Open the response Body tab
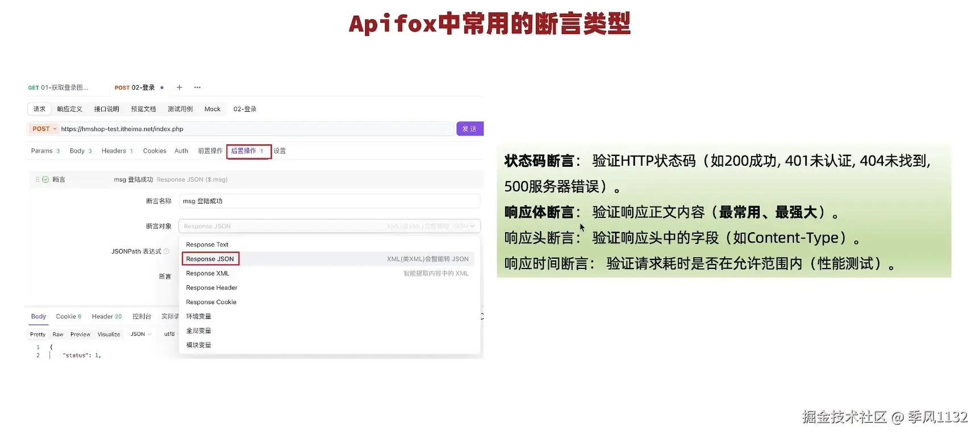 [39, 317]
